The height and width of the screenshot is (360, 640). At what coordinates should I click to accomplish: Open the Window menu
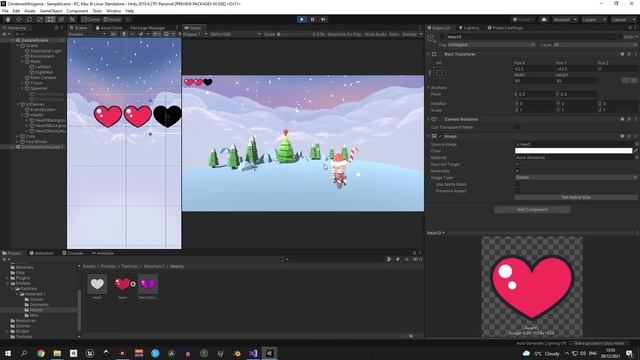pos(113,11)
